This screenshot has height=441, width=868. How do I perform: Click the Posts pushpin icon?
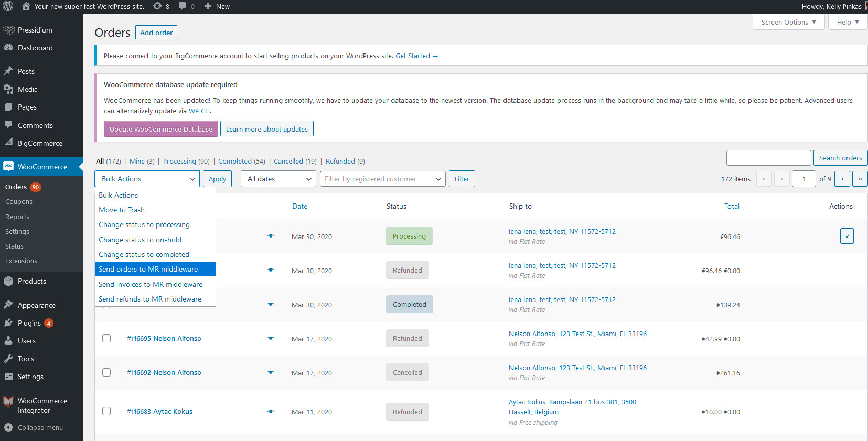click(x=8, y=71)
